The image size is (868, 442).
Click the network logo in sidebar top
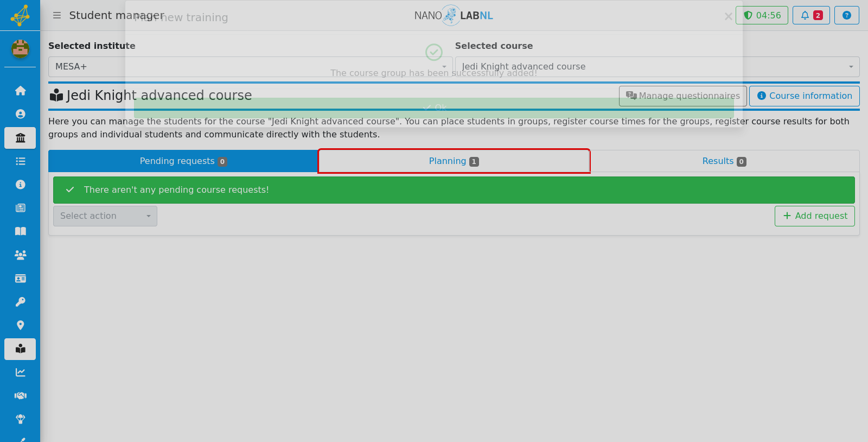pos(20,15)
